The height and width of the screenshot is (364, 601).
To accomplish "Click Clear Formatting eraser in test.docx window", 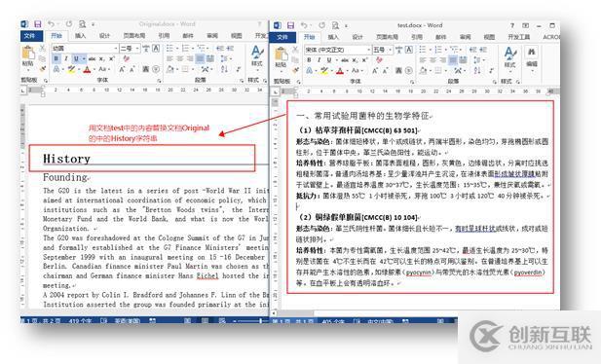I will (x=379, y=60).
